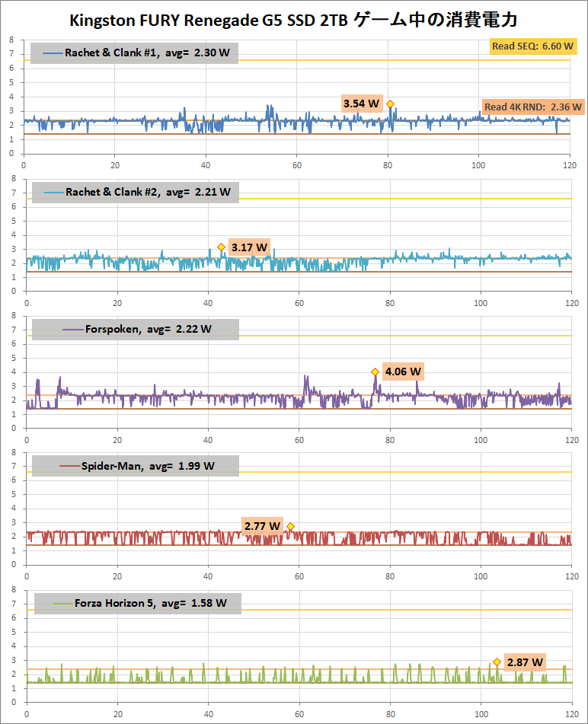Select the chart title Kingston FURY Renegade G5
This screenshot has width=588, height=724.
[293, 20]
